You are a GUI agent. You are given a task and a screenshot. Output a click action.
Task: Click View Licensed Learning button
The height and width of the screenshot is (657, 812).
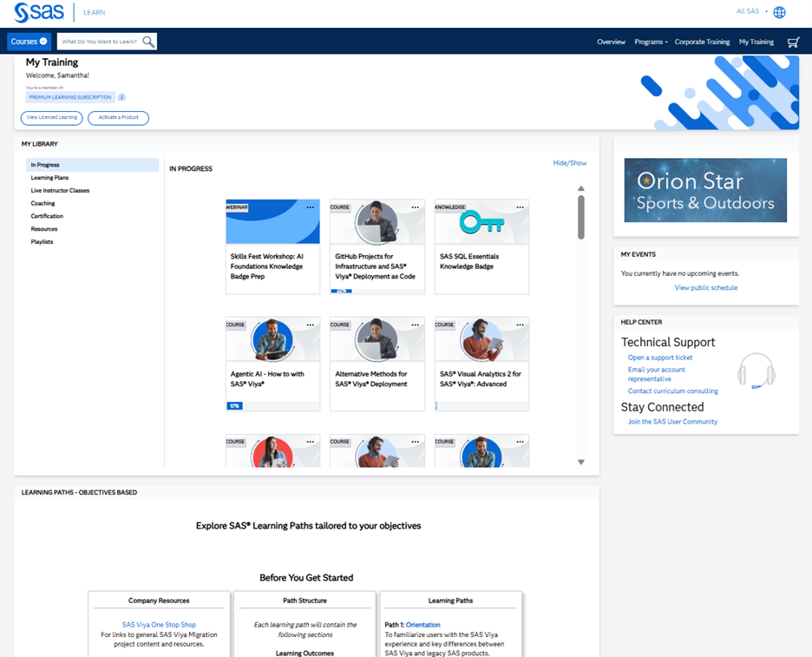tap(52, 118)
